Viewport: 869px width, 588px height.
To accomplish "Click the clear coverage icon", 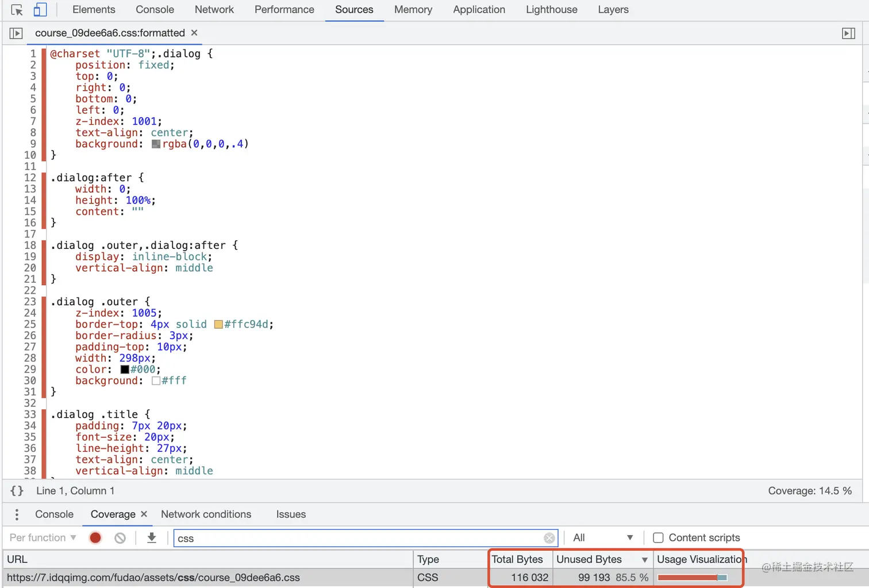I will point(120,538).
